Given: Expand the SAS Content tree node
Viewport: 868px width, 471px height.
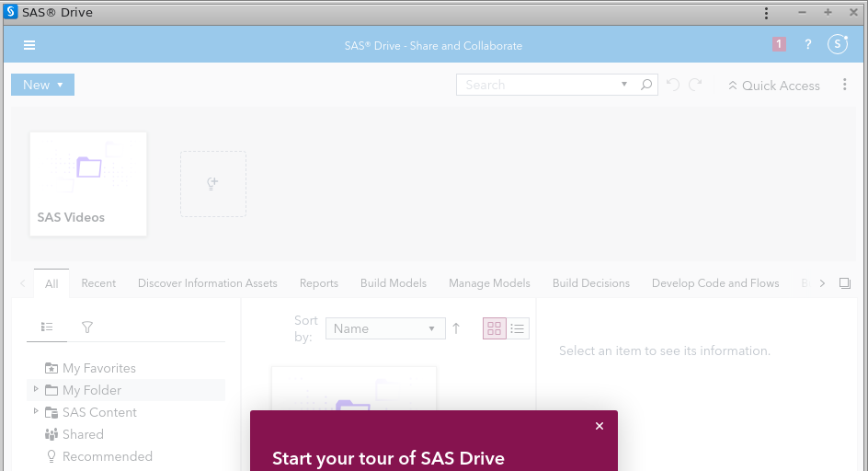Looking at the screenshot, I should [36, 411].
